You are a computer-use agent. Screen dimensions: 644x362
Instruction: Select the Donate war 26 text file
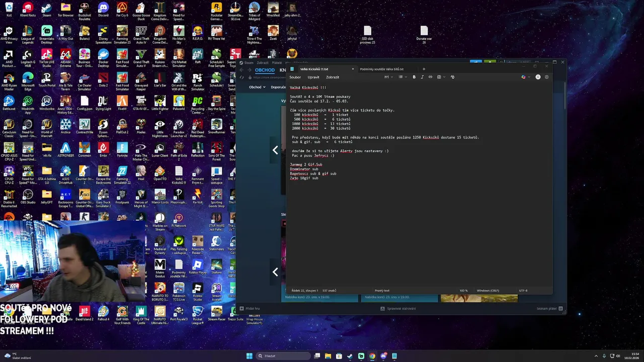coord(424,35)
